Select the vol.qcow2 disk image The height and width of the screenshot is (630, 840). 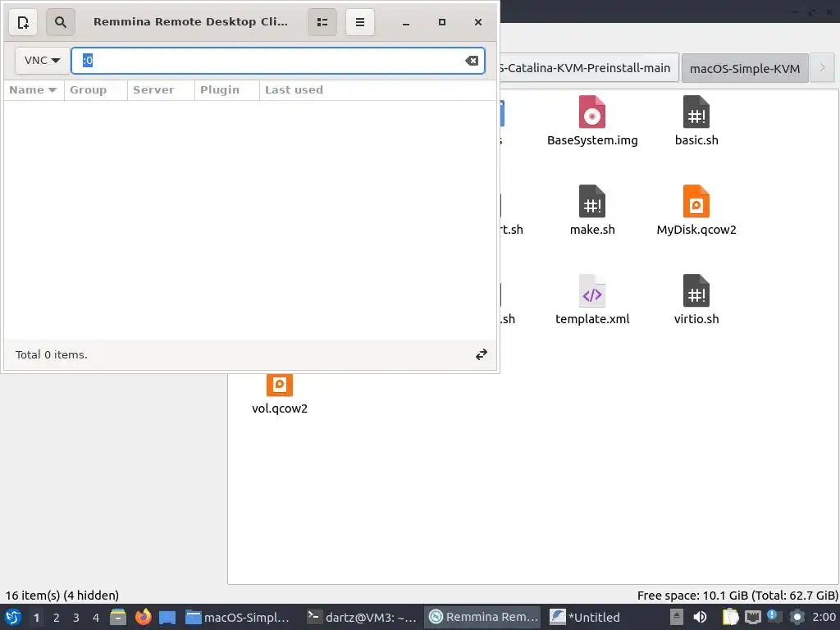(x=279, y=394)
